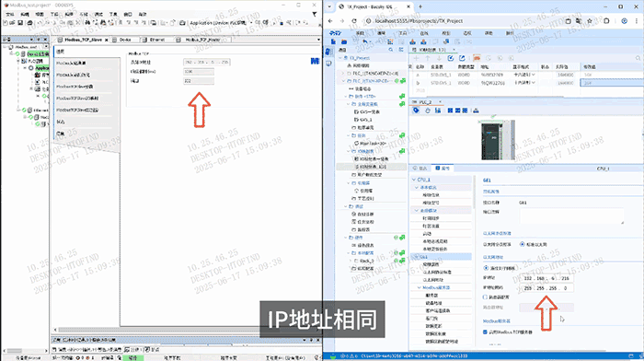644x361 pixels.
Task: Collapse the Modbus server tree section
Action: [419, 287]
